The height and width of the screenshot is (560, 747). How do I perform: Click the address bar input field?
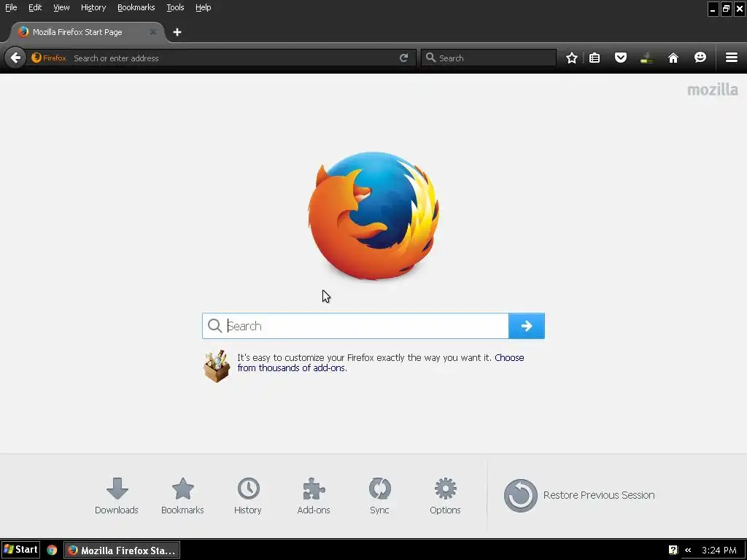(233, 58)
